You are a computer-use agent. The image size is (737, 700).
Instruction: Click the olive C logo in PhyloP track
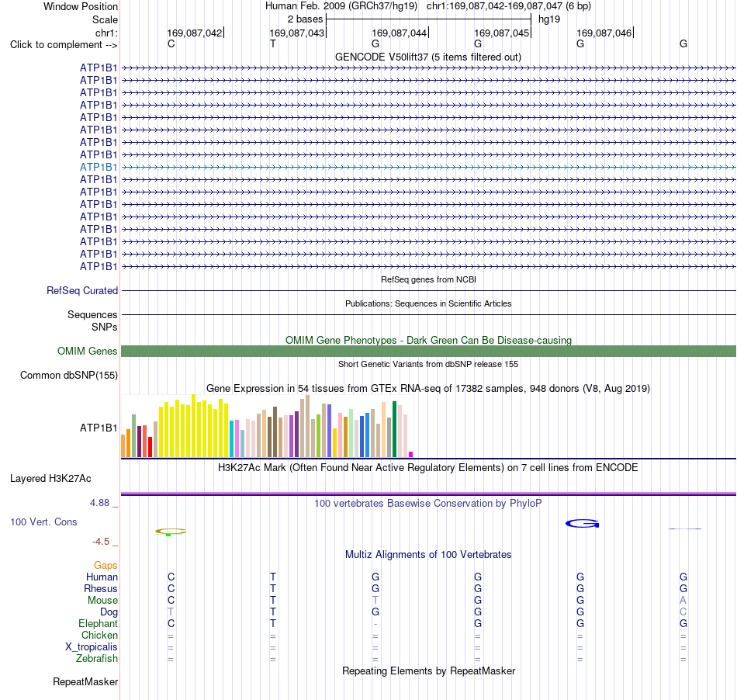(x=171, y=532)
